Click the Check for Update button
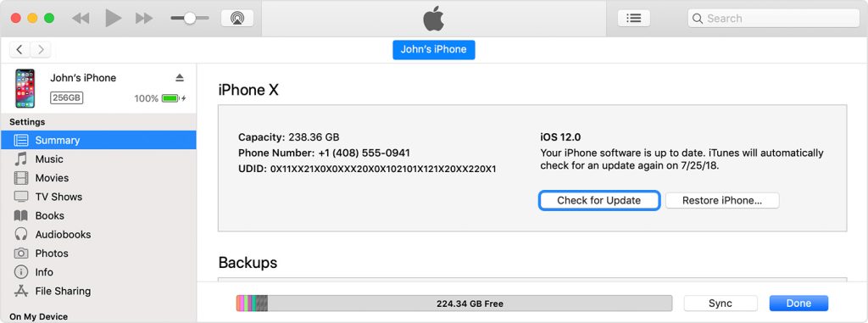Viewport: 868px width, 323px height. (599, 201)
